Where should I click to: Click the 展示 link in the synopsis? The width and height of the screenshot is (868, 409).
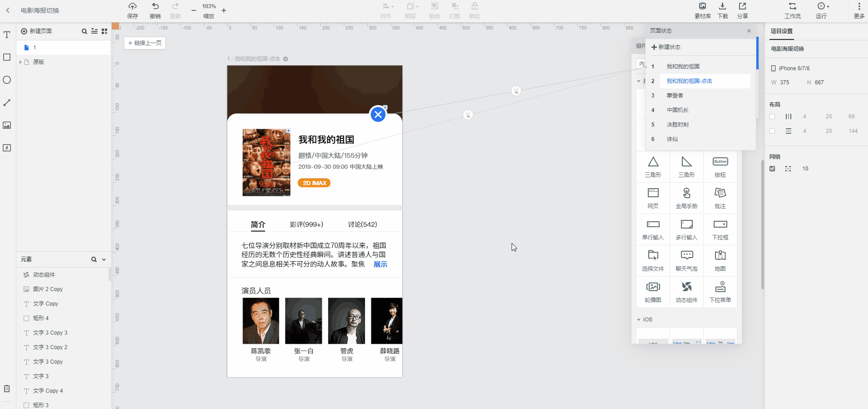(x=380, y=264)
